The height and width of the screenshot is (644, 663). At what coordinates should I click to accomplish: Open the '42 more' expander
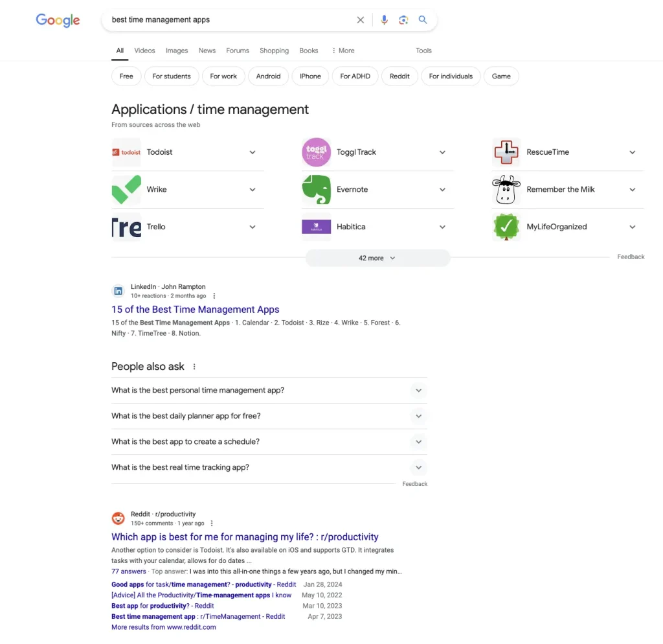[377, 257]
